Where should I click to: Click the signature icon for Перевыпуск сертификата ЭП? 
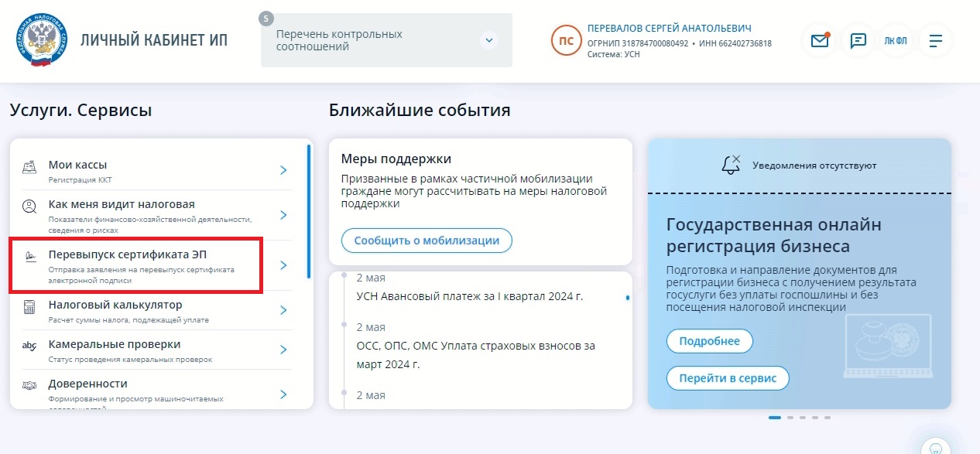coord(30,257)
